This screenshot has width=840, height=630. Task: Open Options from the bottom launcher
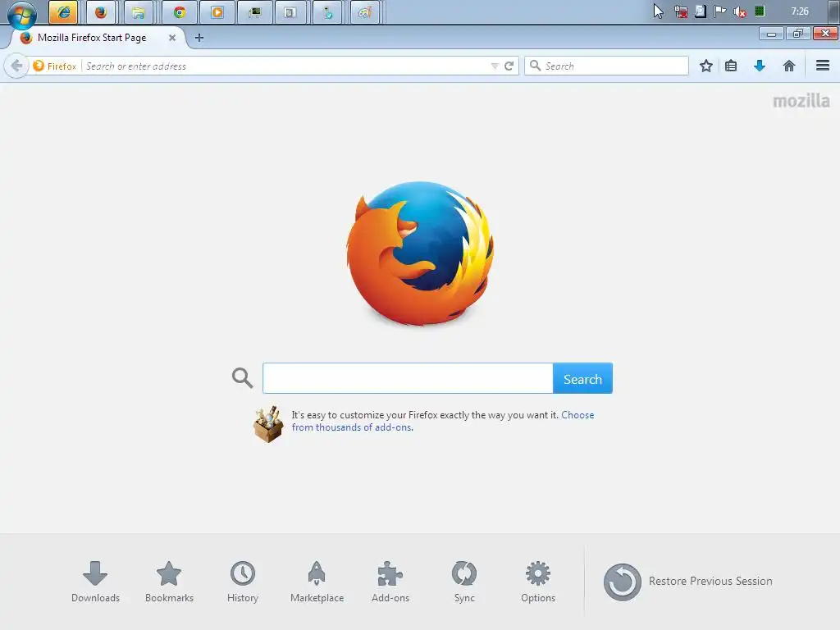(538, 582)
